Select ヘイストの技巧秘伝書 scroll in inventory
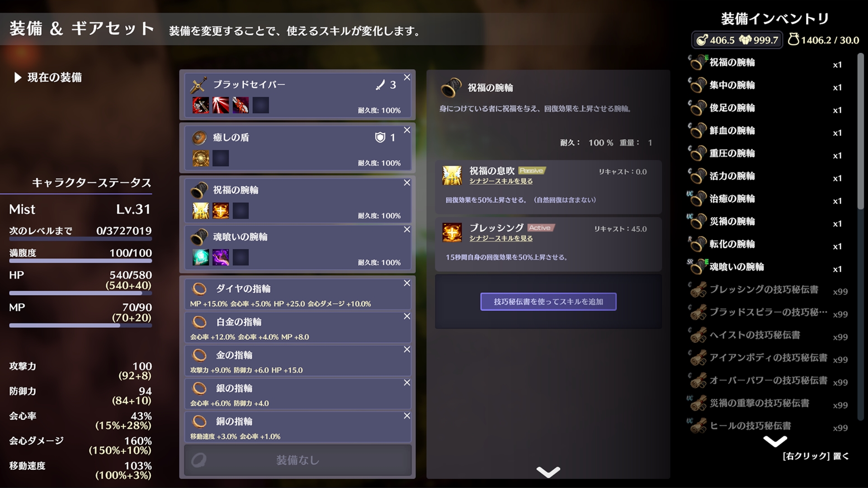Viewport: 868px width, 488px height. (x=767, y=335)
